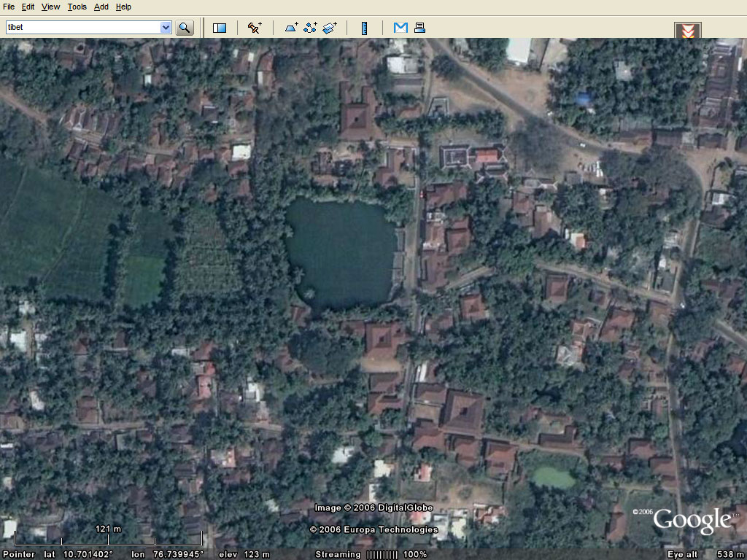Click the Eye alt status entry
This screenshot has height=560, width=747.
706,554
